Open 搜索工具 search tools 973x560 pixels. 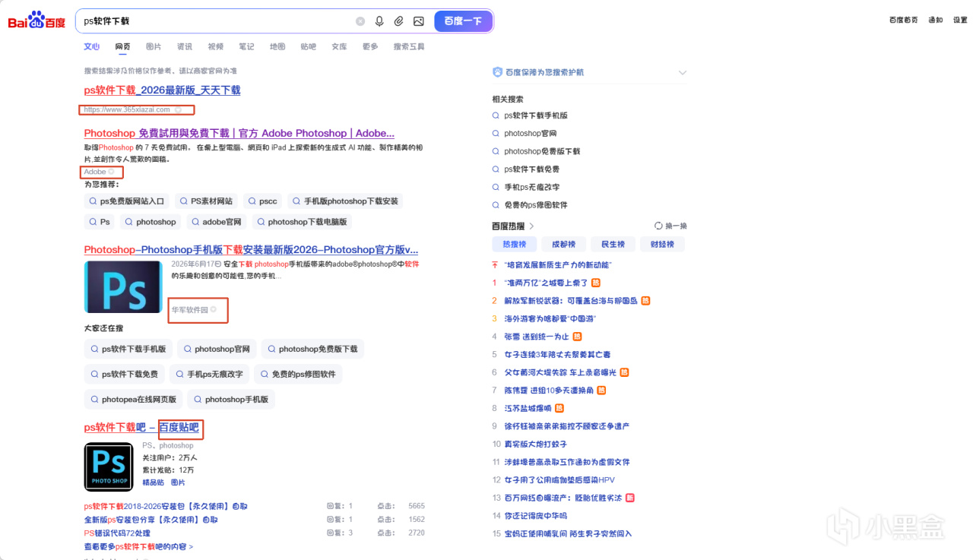(409, 46)
